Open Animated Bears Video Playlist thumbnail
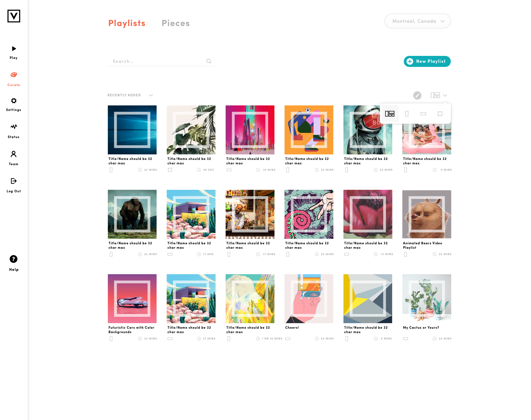Screen dimensions: 531x420 pos(426,214)
